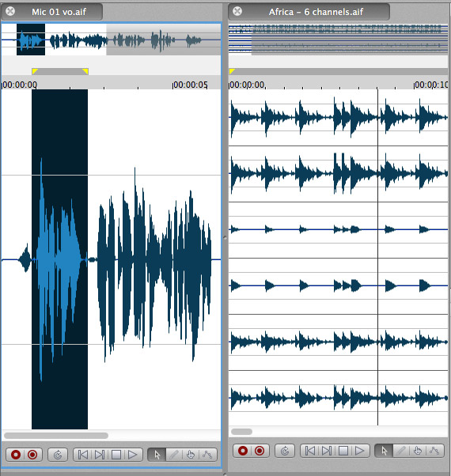Select the pencil sample-edit tool in Mic 01 panel
The image size is (451, 476).
(x=174, y=455)
